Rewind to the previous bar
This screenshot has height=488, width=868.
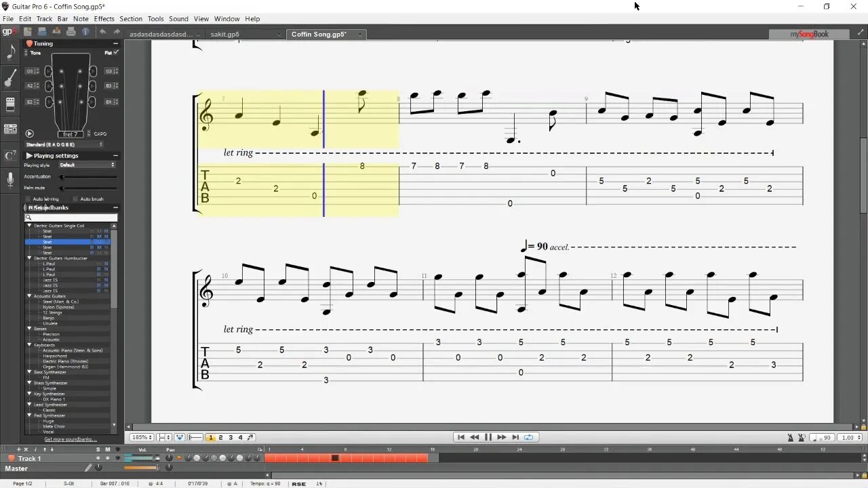(475, 437)
